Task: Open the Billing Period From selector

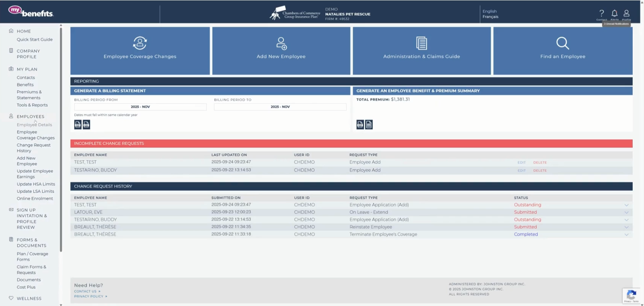Action: point(140,107)
